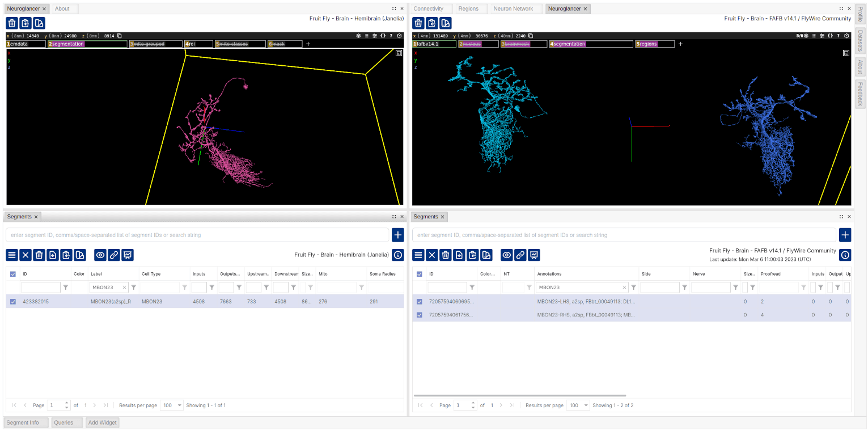Open the JSON state editor in left viewer

pos(383,35)
